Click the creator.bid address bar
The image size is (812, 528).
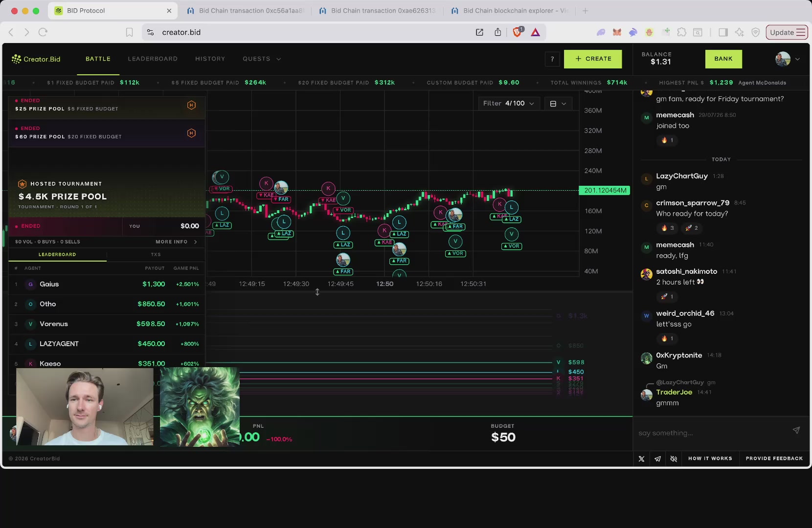pyautogui.click(x=308, y=32)
